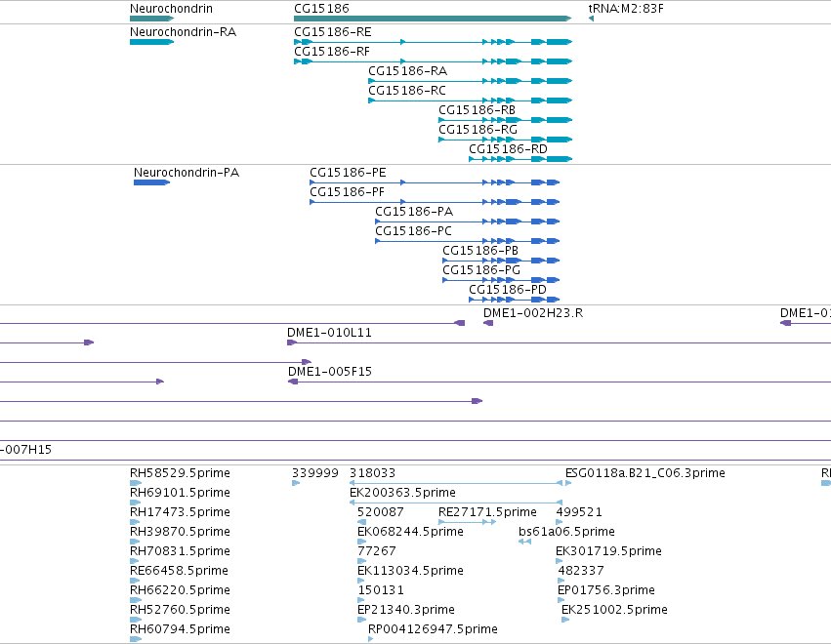Image resolution: width=831 pixels, height=644 pixels.
Task: Select transcript CG15186-RE label
Action: 333,32
